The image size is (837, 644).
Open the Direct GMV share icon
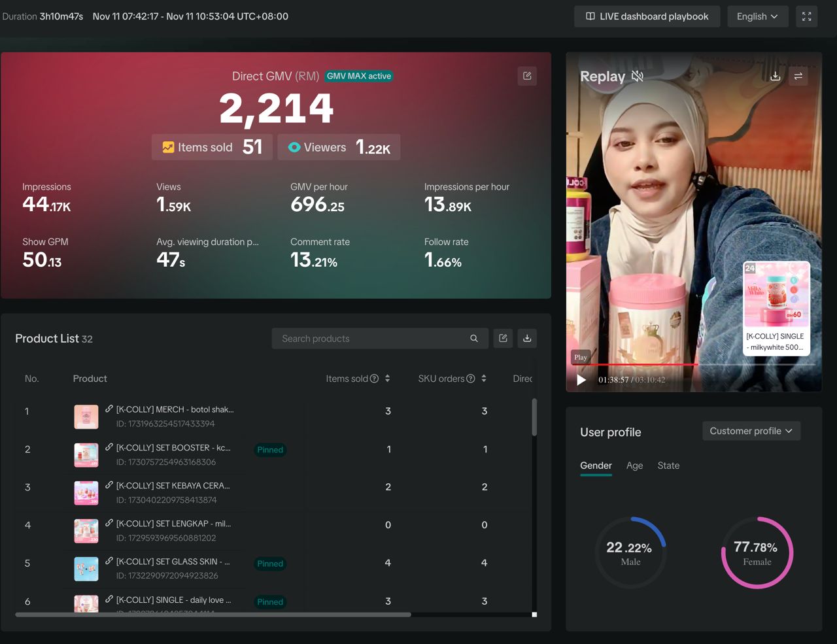527,76
